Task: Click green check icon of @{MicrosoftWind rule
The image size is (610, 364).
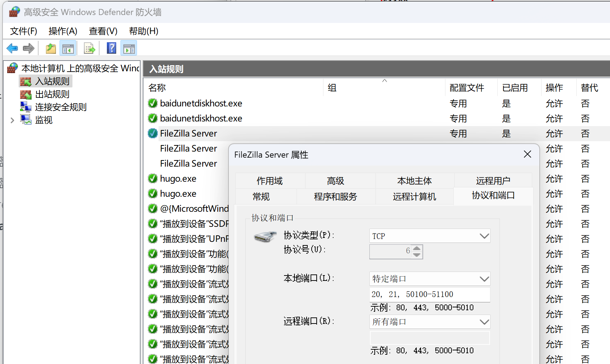Action: coord(153,209)
